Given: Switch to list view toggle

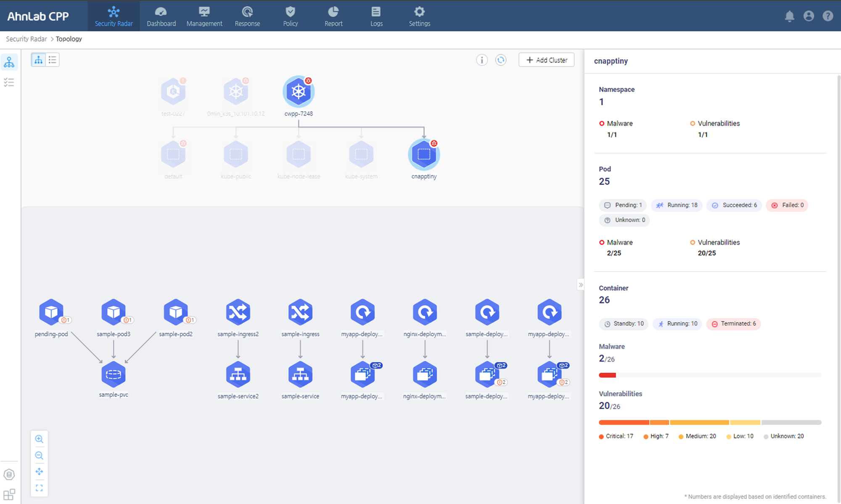Looking at the screenshot, I should [x=52, y=60].
